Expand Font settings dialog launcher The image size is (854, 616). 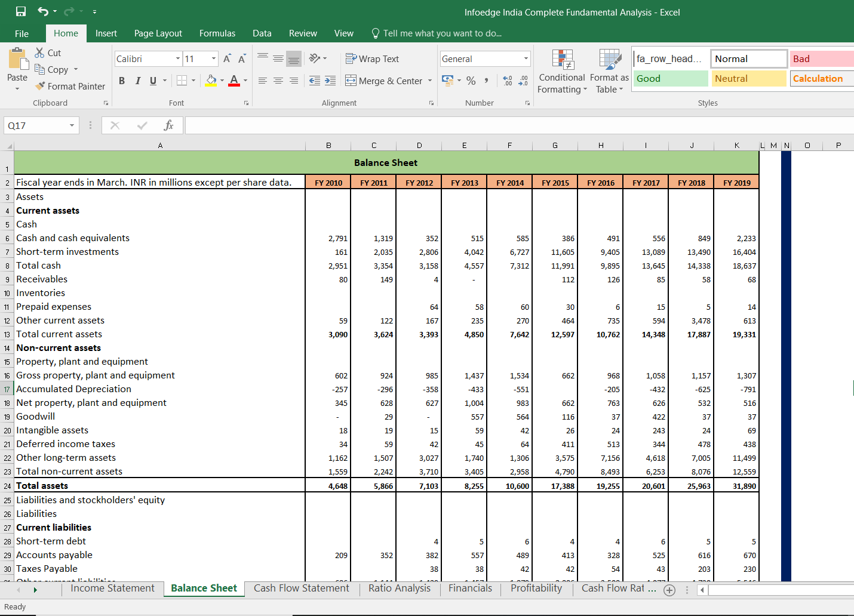(246, 103)
